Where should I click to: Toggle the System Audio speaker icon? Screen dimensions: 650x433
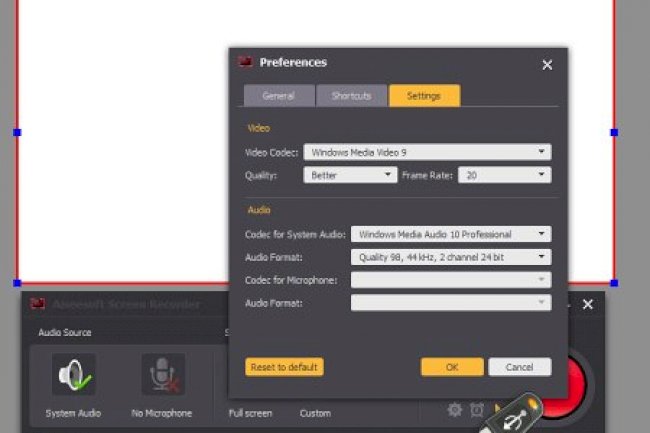coord(74,375)
